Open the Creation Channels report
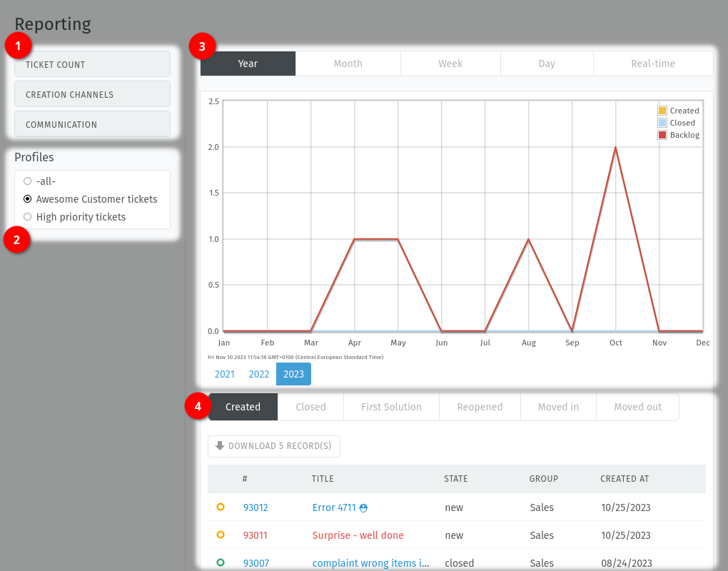 click(92, 94)
